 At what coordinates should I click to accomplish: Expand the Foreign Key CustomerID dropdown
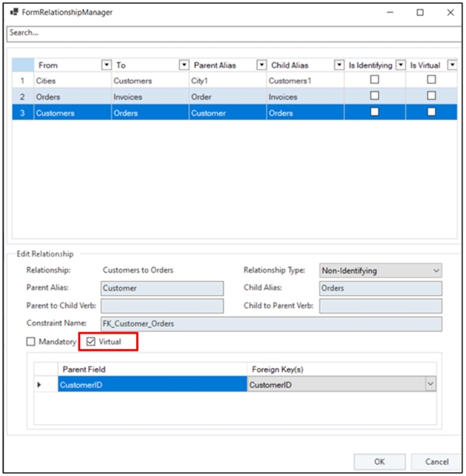(430, 385)
